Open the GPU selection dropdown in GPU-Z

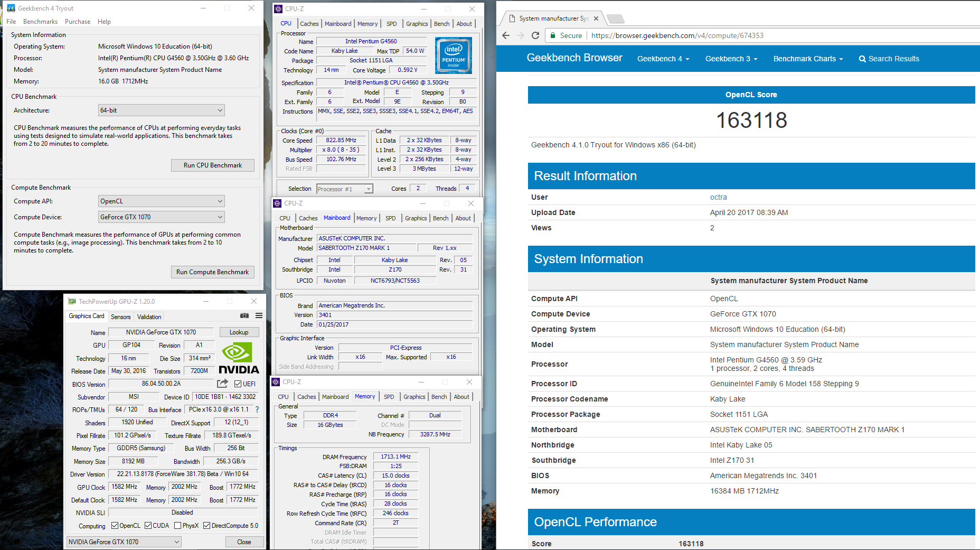click(x=124, y=542)
